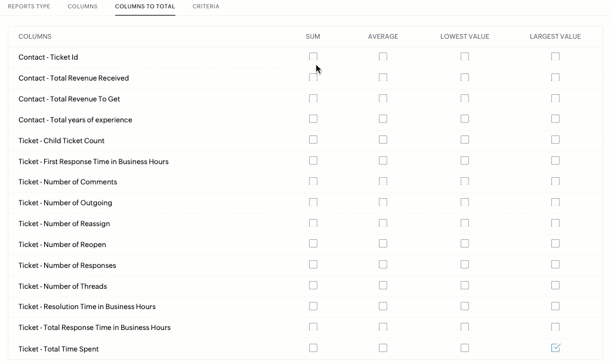Check Lowest Value for Ticket - Number of Responses
The image size is (611, 364).
(x=465, y=264)
